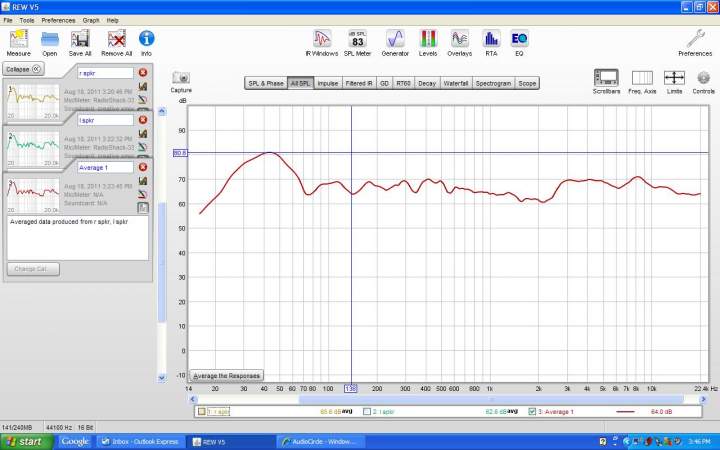Remove the Average 1 measurement
The height and width of the screenshot is (450, 720).
pos(143,167)
